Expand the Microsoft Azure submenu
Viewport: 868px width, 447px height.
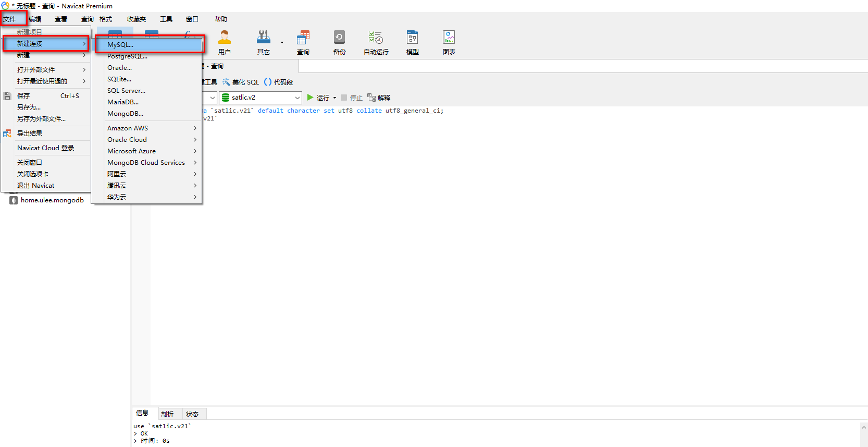coord(195,151)
